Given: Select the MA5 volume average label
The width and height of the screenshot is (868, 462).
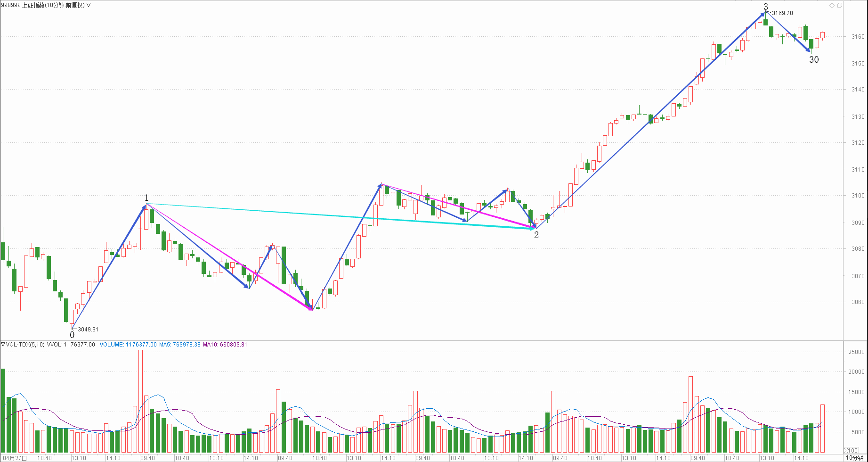Looking at the screenshot, I should tap(180, 345).
